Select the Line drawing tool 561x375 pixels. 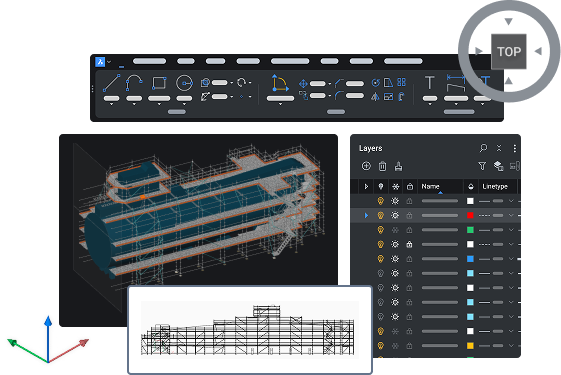coord(111,83)
